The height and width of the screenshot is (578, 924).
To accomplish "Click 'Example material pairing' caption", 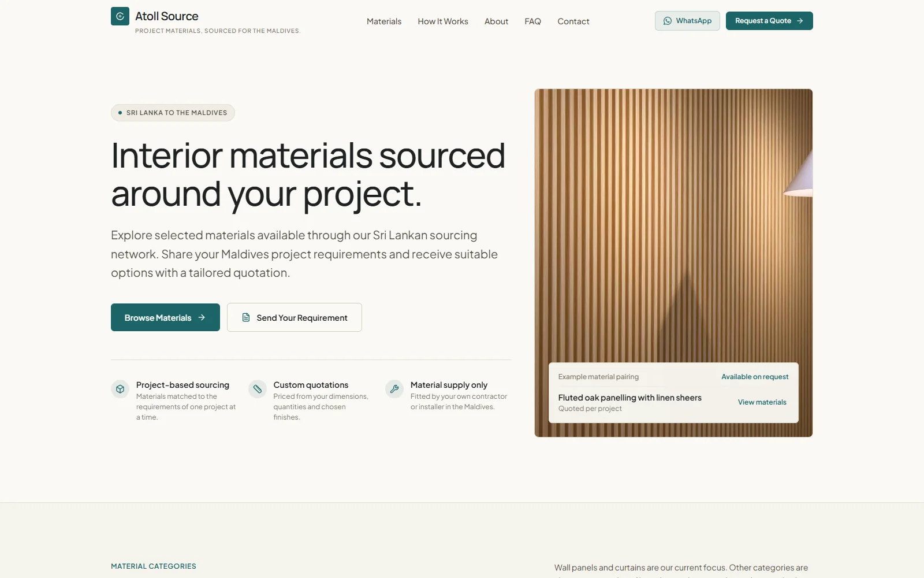I will point(598,377).
